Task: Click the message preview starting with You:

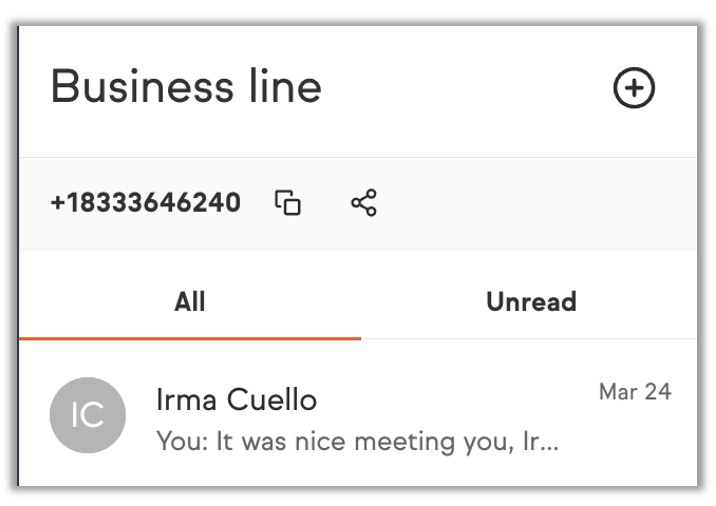Action: click(x=357, y=440)
